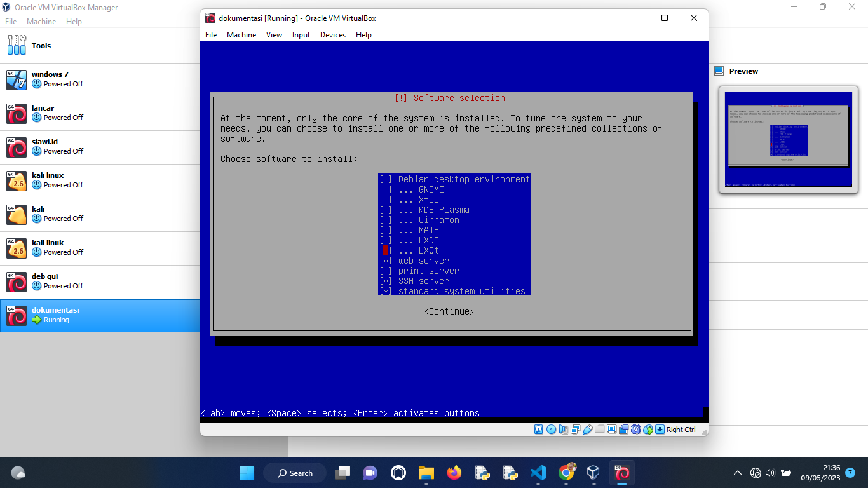The width and height of the screenshot is (868, 488).
Task: Open Help menu in VirtualBox Manager window
Action: 74,22
